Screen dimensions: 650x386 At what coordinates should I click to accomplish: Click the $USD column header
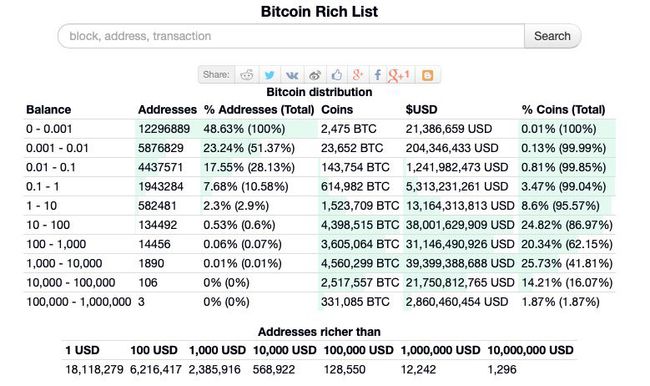(x=421, y=109)
